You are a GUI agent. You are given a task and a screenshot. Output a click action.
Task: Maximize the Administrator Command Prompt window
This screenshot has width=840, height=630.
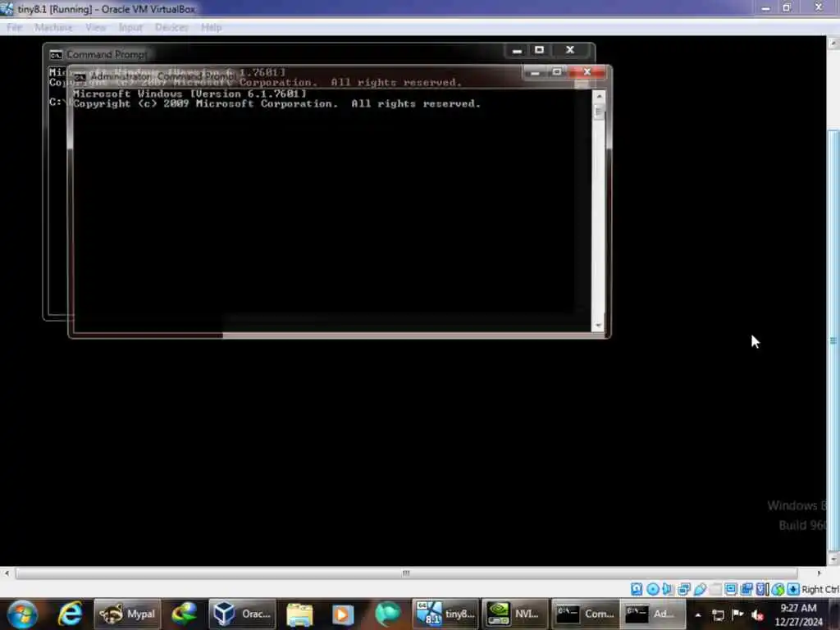[557, 72]
